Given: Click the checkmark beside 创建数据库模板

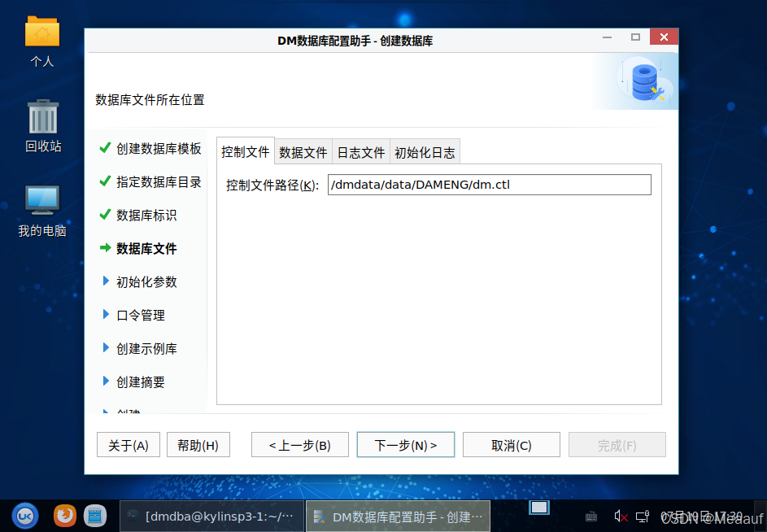Looking at the screenshot, I should point(105,147).
